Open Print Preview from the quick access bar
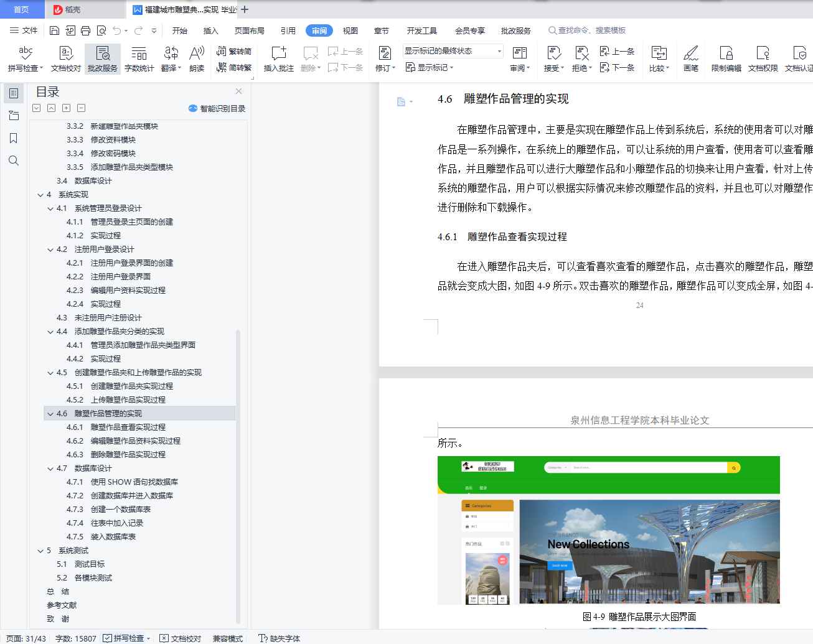Viewport: 813px width, 644px height. coord(101,30)
